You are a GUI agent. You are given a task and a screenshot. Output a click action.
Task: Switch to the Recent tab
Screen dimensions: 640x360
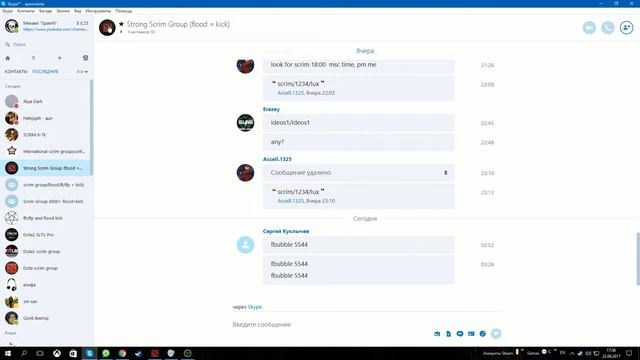coord(45,71)
